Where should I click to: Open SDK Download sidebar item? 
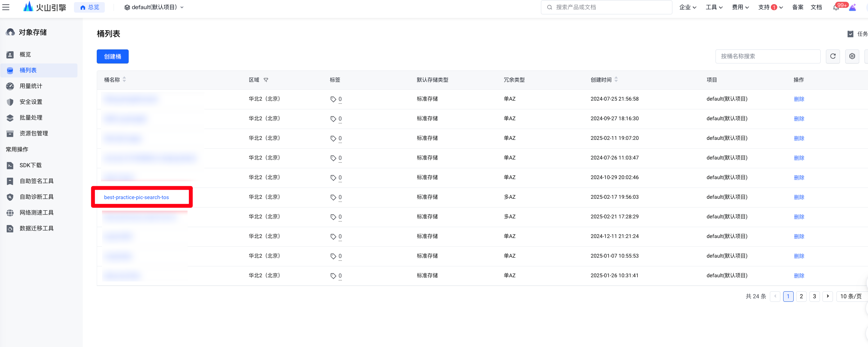39,165
